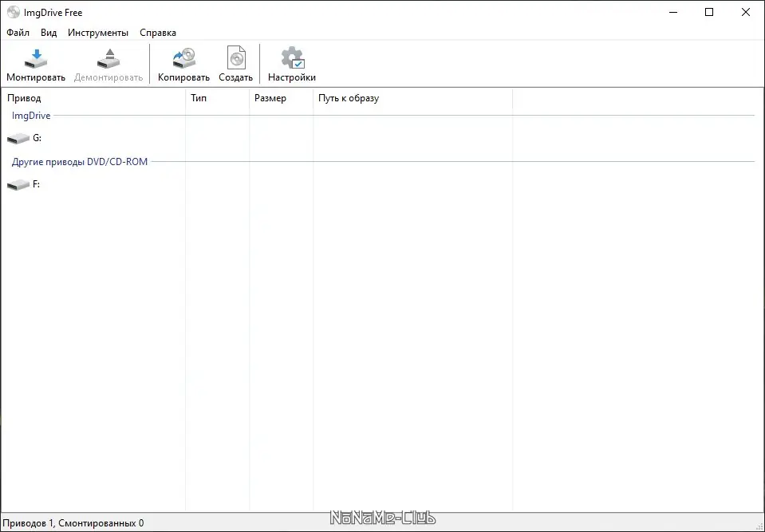The height and width of the screenshot is (532, 765).
Task: Select the F: DVD/CD-ROM drive icon
Action: [18, 185]
